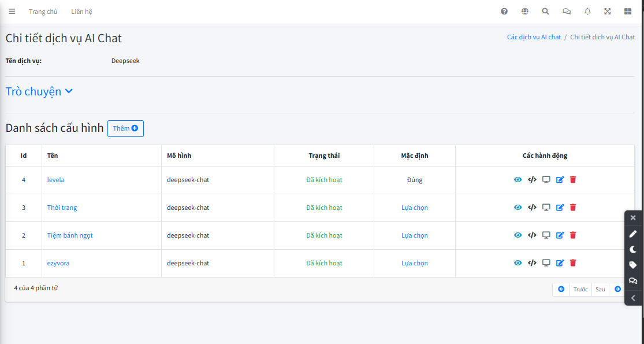This screenshot has height=344, width=644.
Task: Open monitor preview for ezyvora
Action: click(x=546, y=263)
